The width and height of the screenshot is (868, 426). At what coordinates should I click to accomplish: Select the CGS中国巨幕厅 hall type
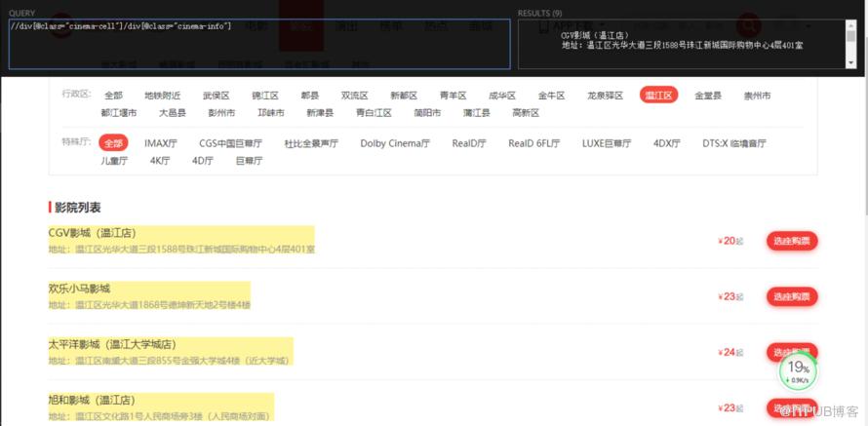231,144
